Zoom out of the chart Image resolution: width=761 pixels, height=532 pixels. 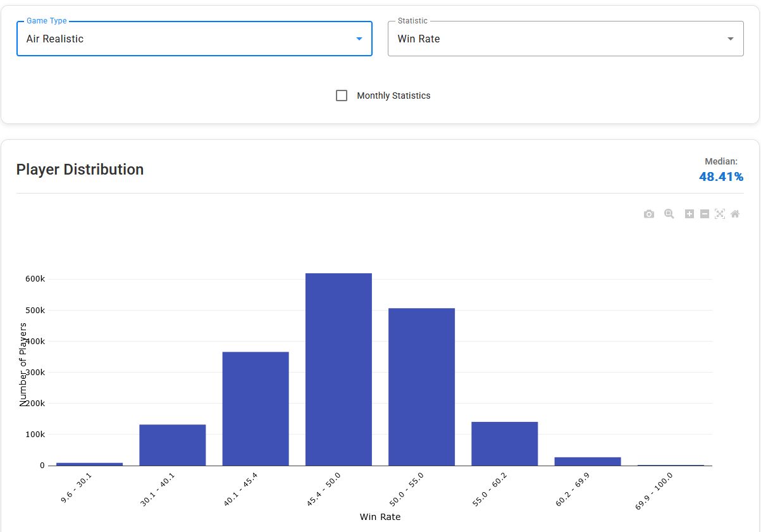click(705, 214)
